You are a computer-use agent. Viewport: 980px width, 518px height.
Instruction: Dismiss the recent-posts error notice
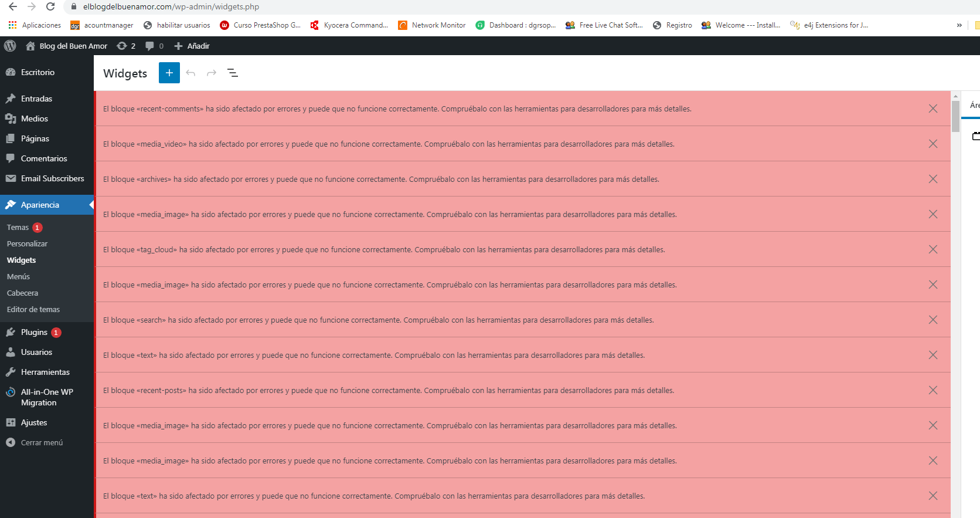pos(933,390)
